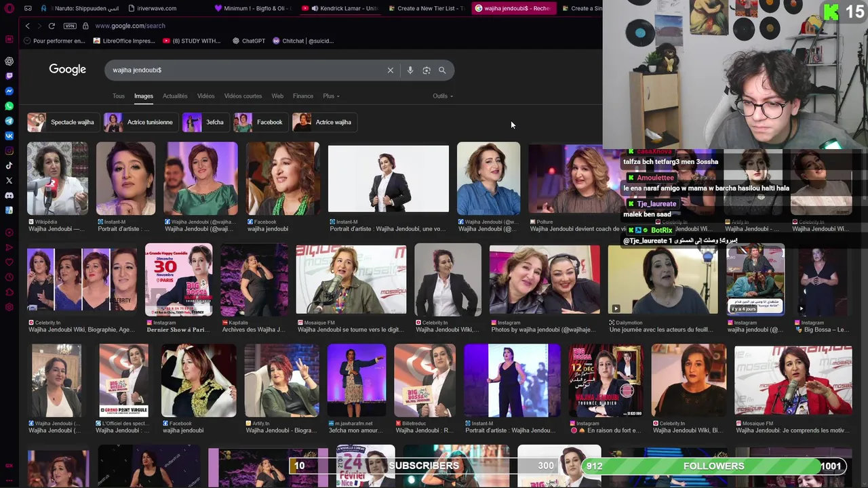The image size is (868, 488).
Task: Open the sidebar extensions cube icon
Action: click(x=9, y=292)
